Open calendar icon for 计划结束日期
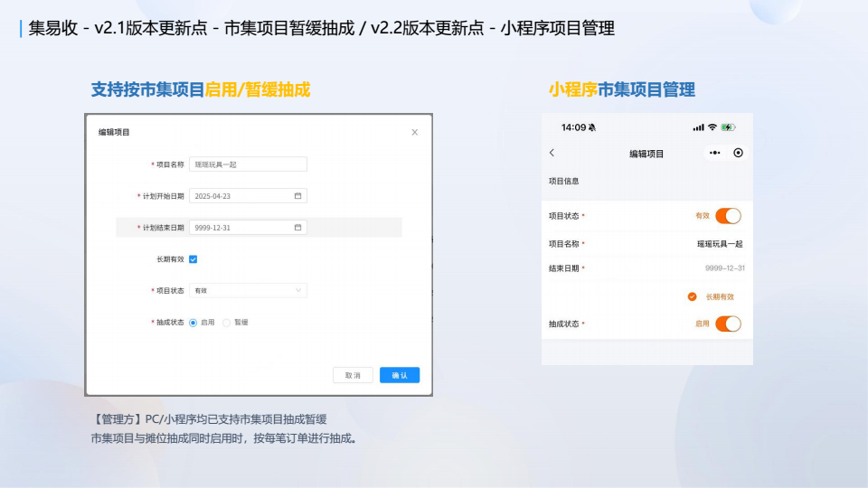 click(x=297, y=228)
